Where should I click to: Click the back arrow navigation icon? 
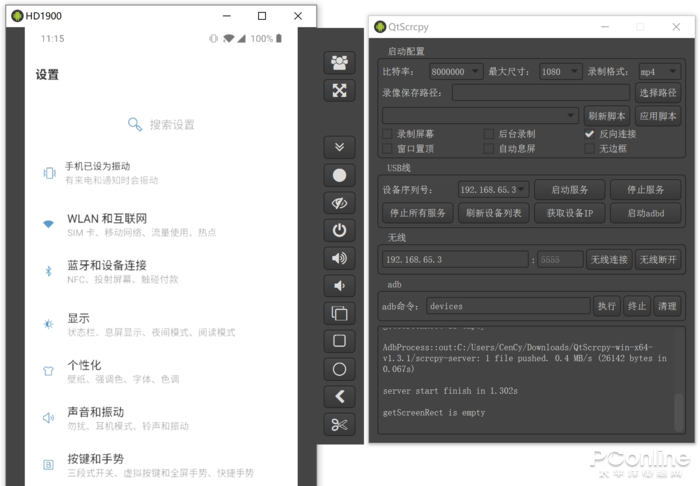click(340, 397)
